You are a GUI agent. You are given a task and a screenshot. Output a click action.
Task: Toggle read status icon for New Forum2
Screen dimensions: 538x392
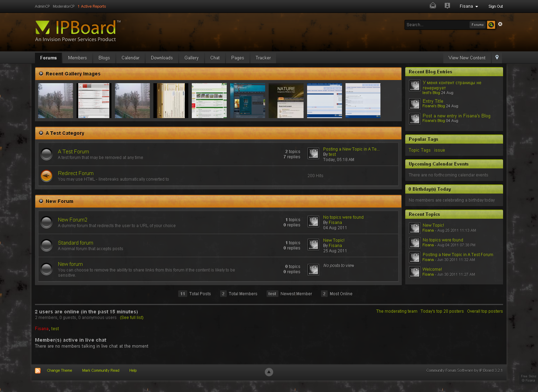(46, 222)
